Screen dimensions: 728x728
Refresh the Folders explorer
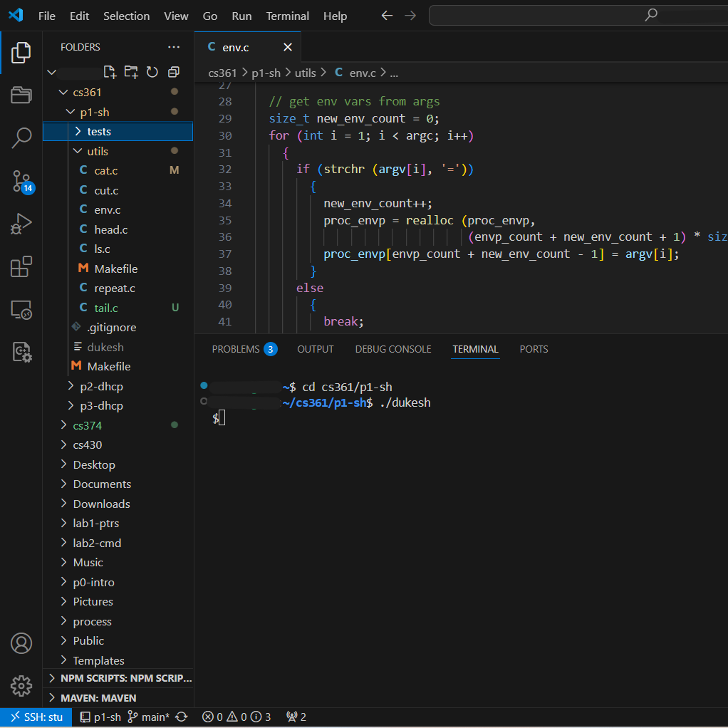click(x=152, y=72)
